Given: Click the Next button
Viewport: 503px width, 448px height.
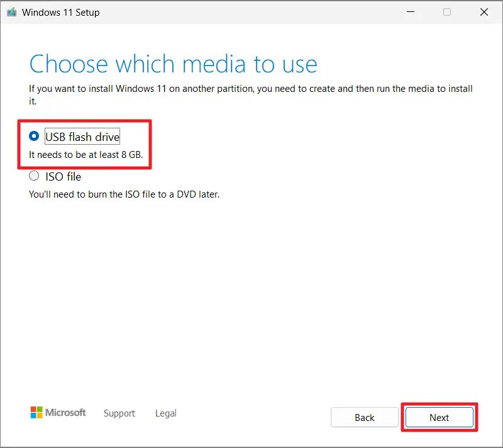Looking at the screenshot, I should pos(439,417).
